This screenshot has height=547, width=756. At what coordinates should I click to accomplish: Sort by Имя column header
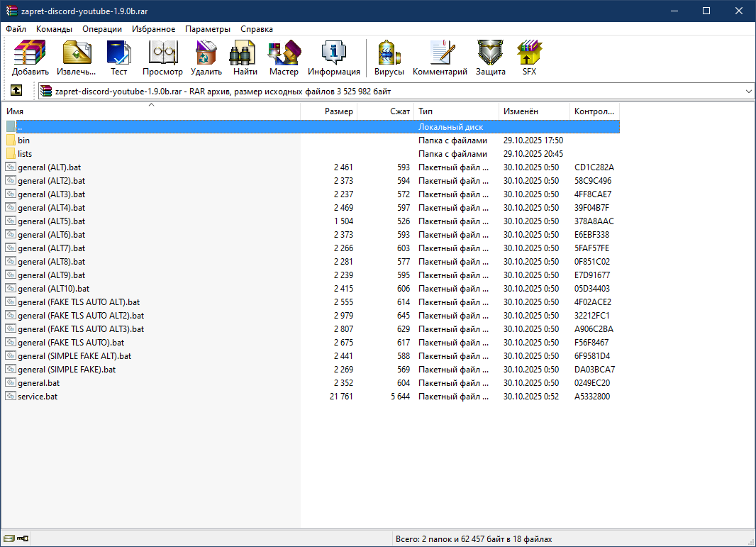point(151,111)
